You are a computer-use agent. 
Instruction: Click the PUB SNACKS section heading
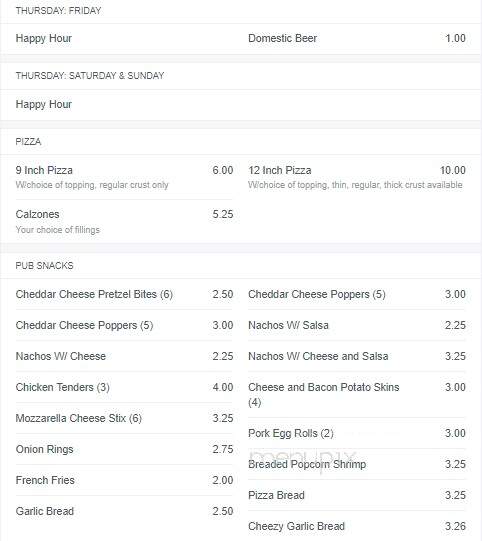[x=45, y=266]
